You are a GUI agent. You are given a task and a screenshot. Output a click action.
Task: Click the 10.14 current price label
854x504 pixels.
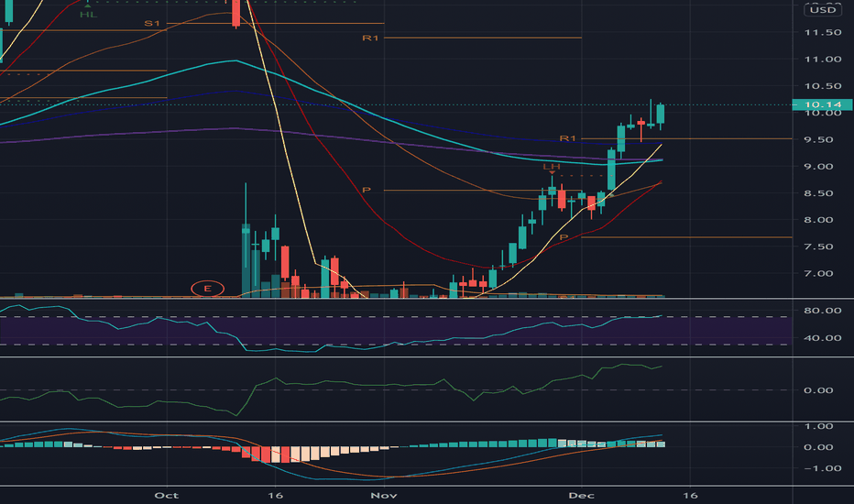tap(823, 104)
